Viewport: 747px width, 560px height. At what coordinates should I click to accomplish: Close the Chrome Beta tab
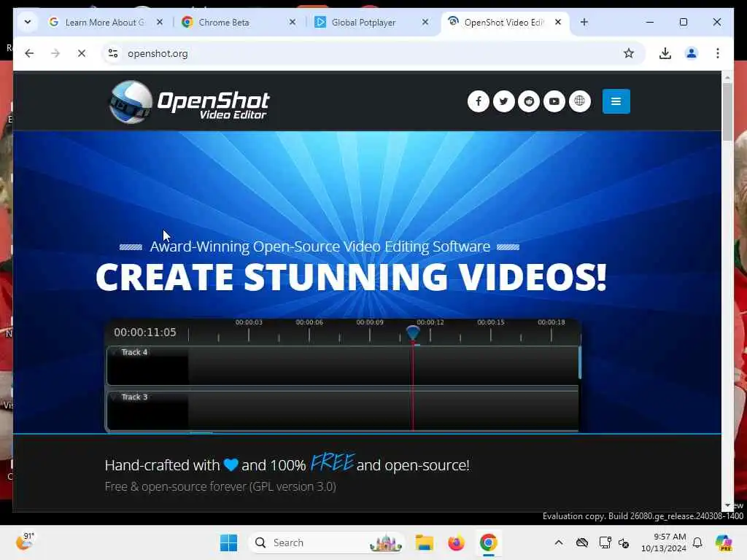[x=293, y=22]
